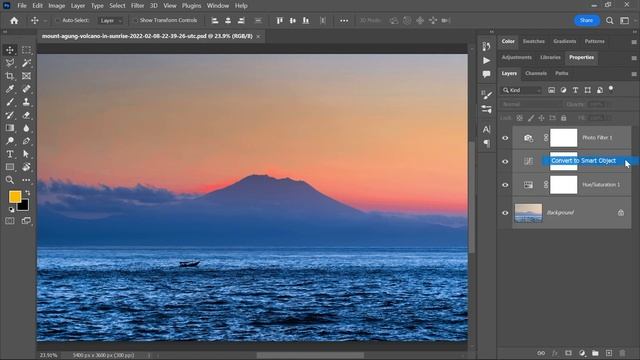Toggle the layer filter on/off switch
Image resolution: width=640 pixels, height=360 pixels.
coord(611,89)
